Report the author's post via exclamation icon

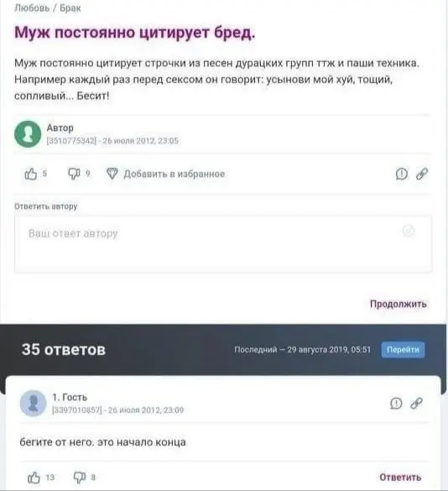[402, 174]
